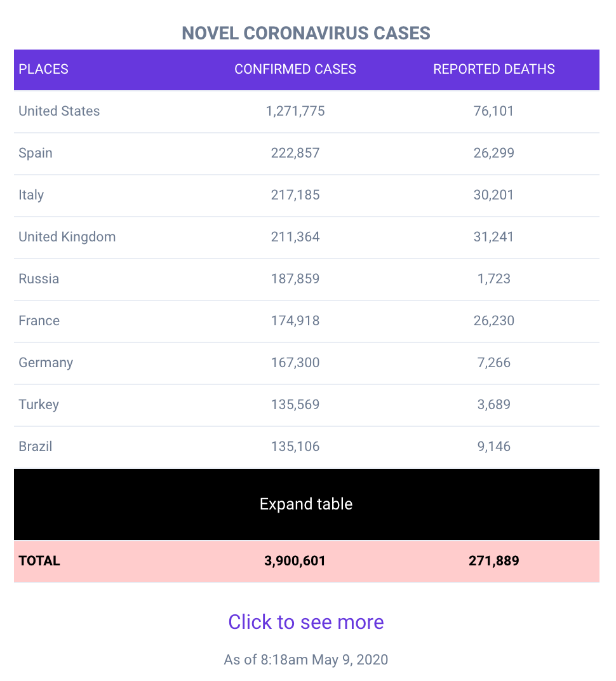Select Russia in the table

[x=39, y=279]
